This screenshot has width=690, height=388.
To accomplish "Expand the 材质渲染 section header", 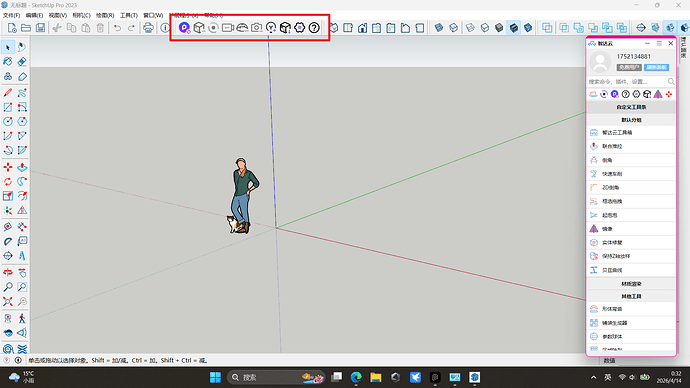I will click(x=631, y=284).
